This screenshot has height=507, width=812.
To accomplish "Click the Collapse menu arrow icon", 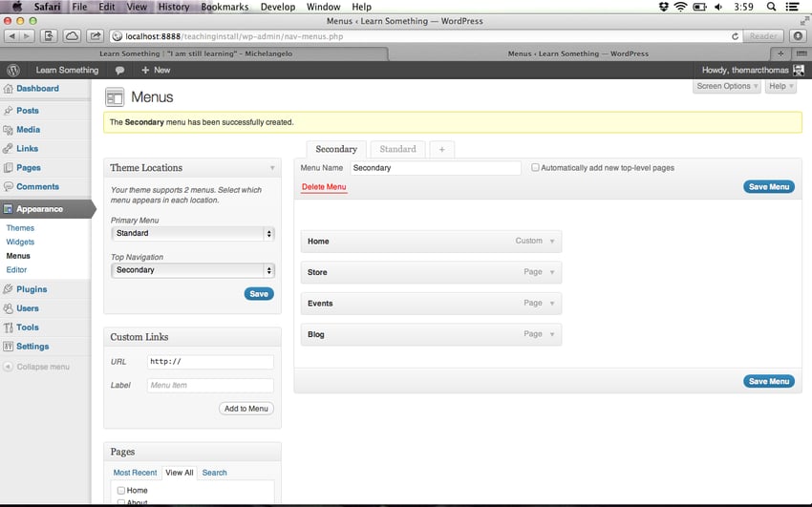I will 8,367.
